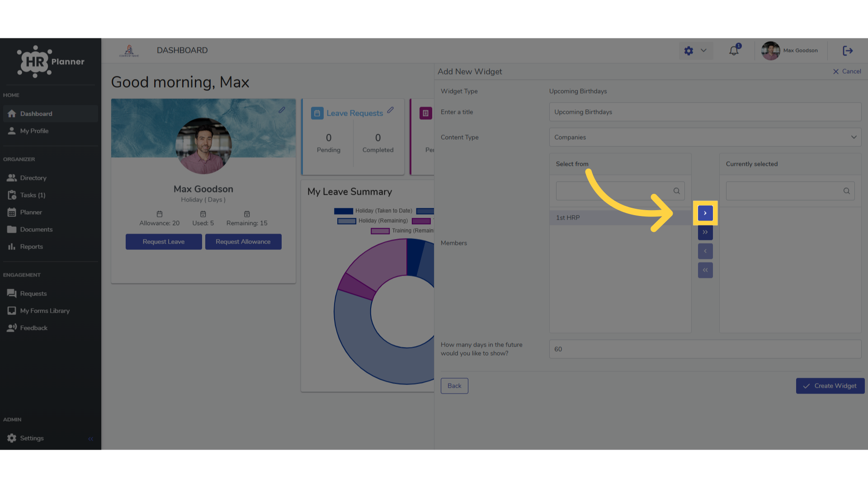Open the gear settings menu in header
The width and height of the screenshot is (868, 488).
tap(689, 51)
